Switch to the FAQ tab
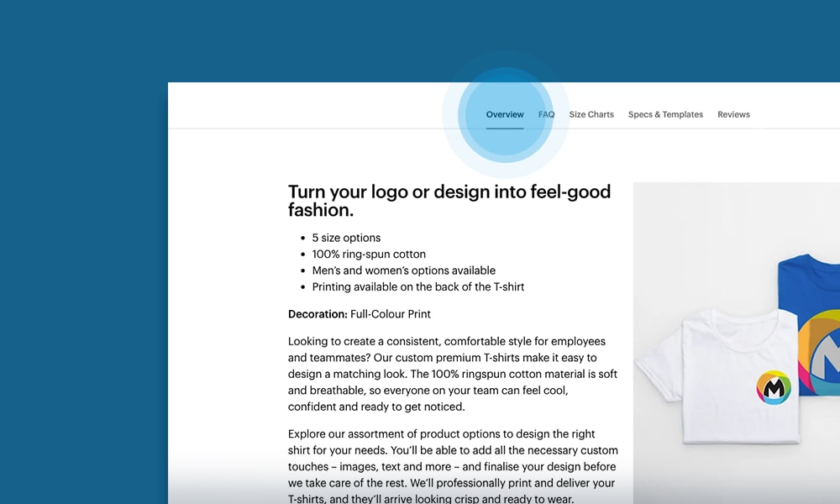The width and height of the screenshot is (840, 504). (x=547, y=114)
